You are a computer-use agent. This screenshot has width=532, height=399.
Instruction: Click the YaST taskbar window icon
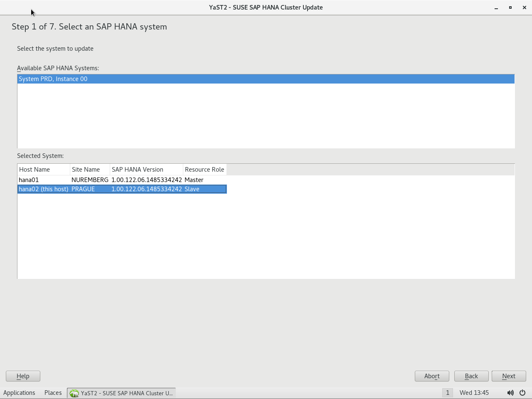coord(74,393)
